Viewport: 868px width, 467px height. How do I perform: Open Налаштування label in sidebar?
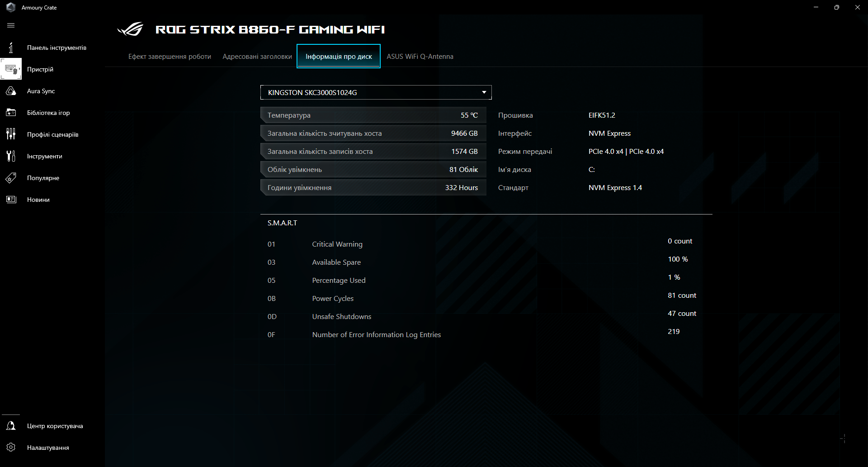point(48,448)
